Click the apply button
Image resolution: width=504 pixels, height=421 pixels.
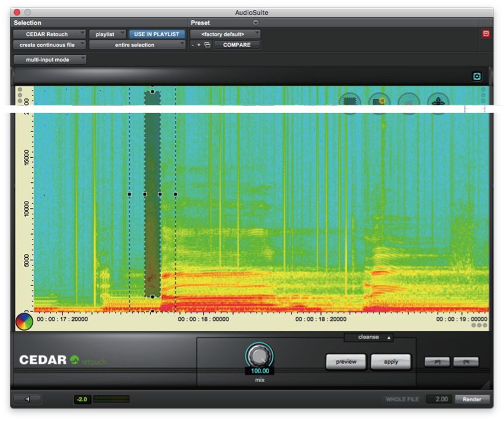click(391, 362)
